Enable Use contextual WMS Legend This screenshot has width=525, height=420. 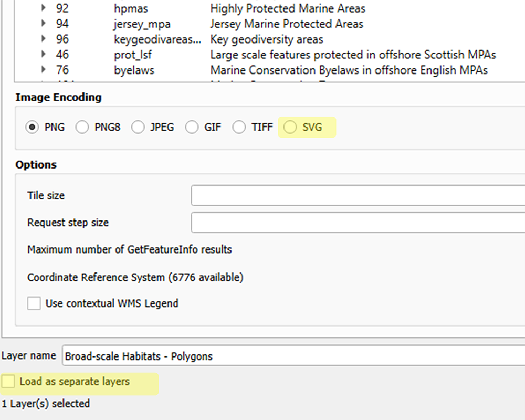point(34,303)
